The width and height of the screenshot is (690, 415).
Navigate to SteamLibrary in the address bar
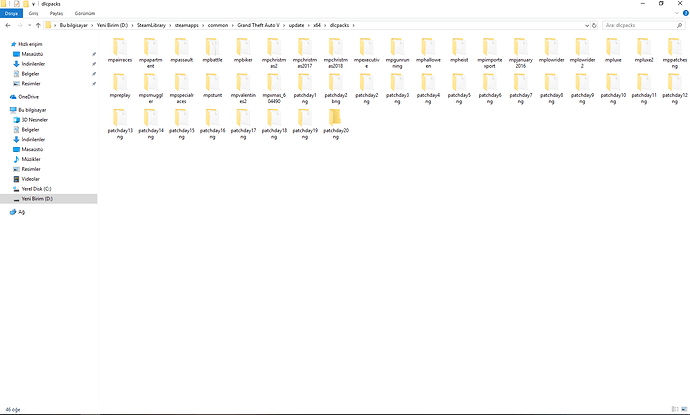(151, 26)
